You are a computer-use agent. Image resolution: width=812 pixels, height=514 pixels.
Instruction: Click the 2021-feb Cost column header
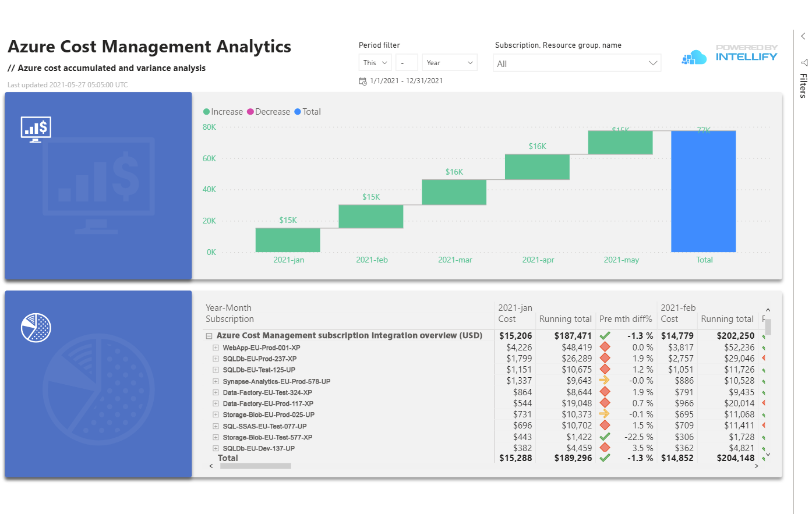point(669,319)
